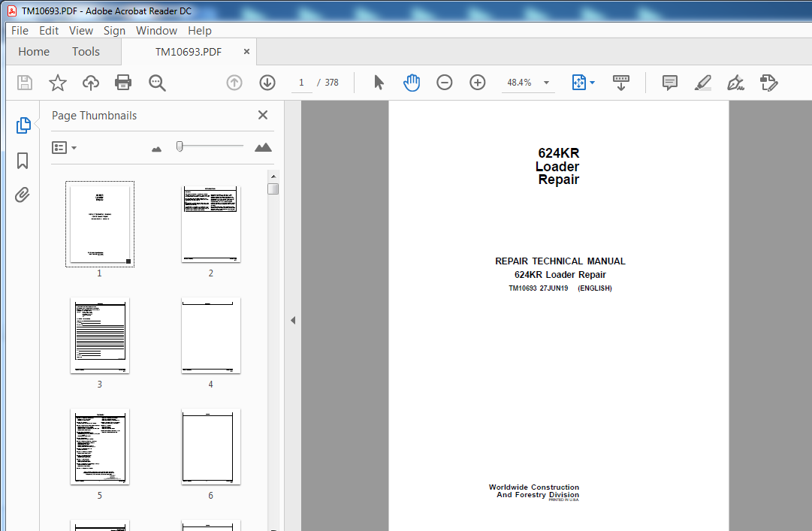This screenshot has width=812, height=531.
Task: Click the scrolling mode keyboard icon
Action: (621, 83)
